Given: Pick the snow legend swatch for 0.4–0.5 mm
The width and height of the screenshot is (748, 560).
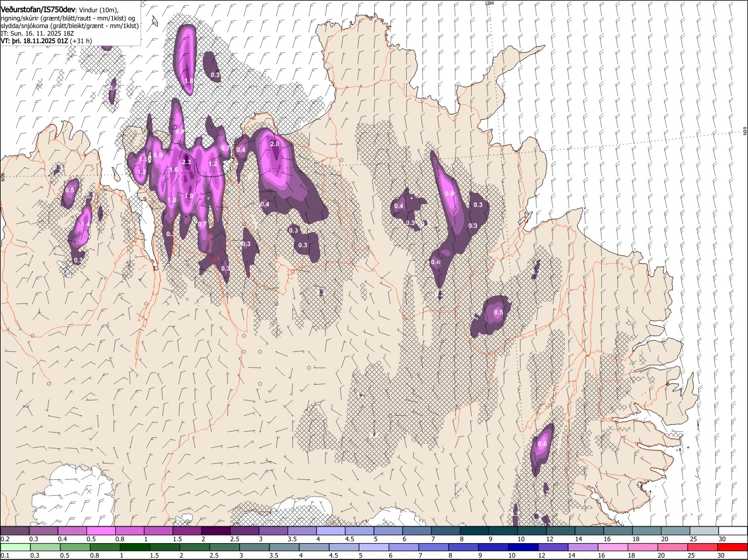Looking at the screenshot, I should (x=72, y=530).
